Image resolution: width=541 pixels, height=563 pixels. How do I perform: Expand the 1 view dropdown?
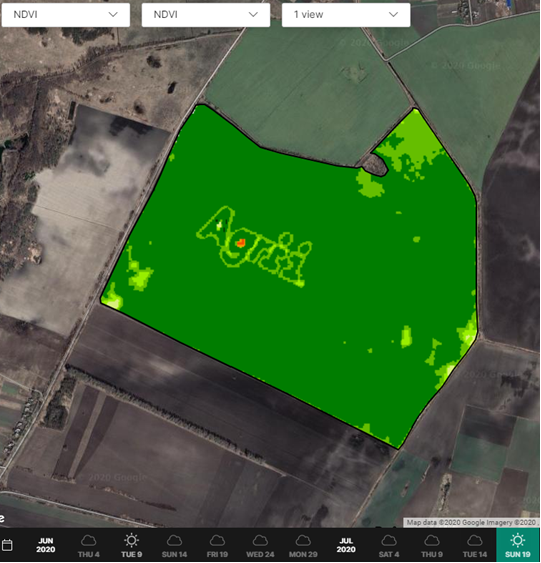[346, 15]
